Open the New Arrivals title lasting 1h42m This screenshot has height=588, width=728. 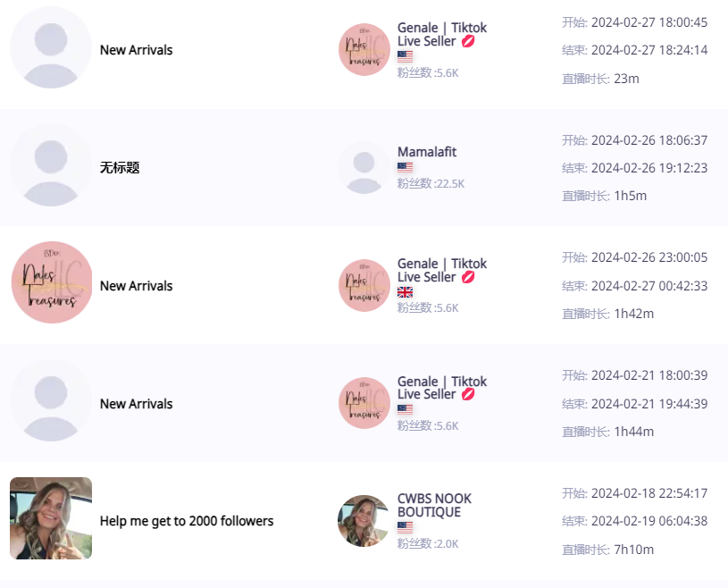136,286
